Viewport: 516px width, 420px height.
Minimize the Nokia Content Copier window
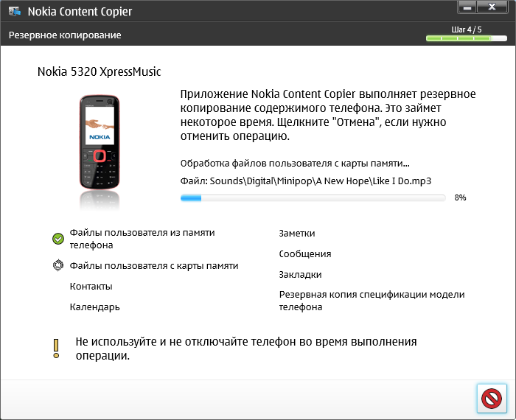point(467,7)
